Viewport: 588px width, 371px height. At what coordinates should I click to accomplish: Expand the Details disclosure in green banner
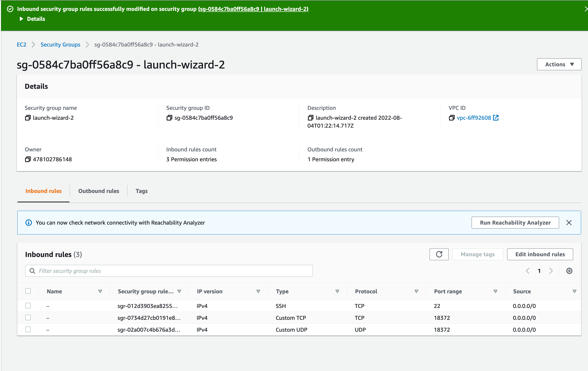click(21, 19)
